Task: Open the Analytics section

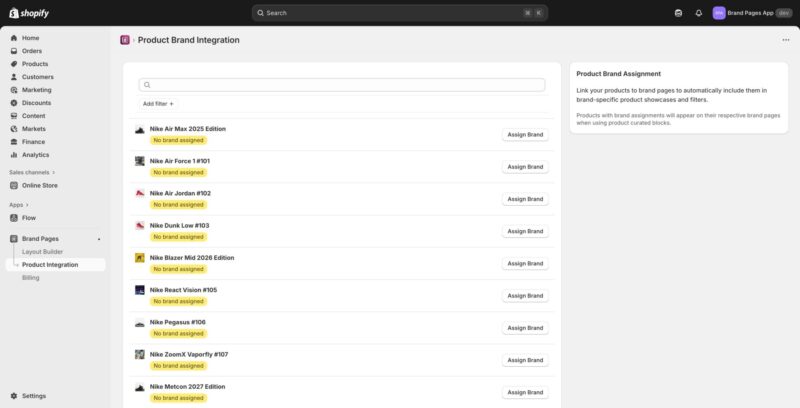Action: 35,154
